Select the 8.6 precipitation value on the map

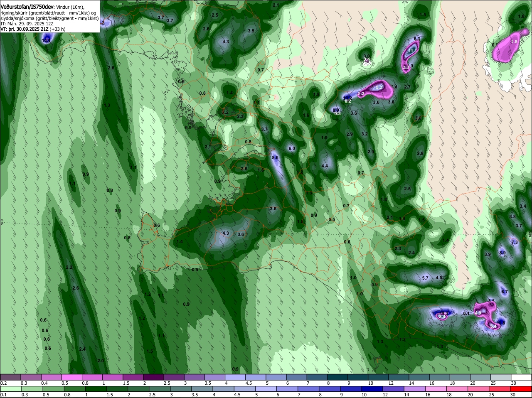(275, 158)
